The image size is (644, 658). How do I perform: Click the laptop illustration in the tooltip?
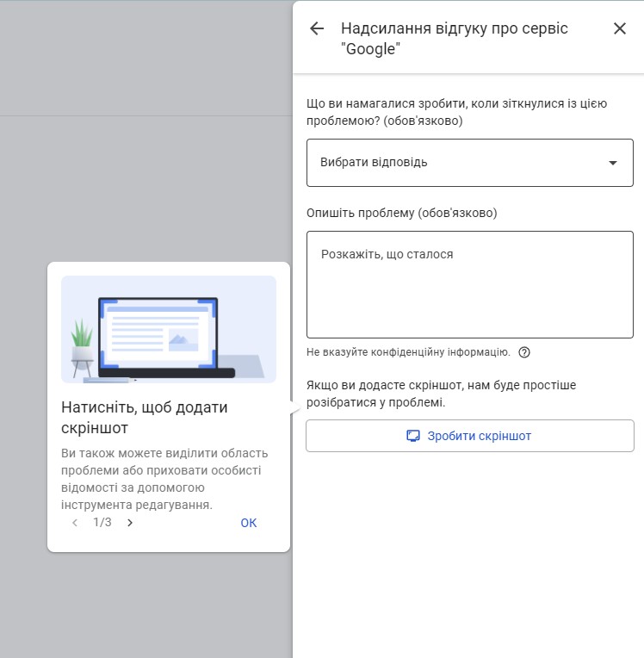pos(168,329)
